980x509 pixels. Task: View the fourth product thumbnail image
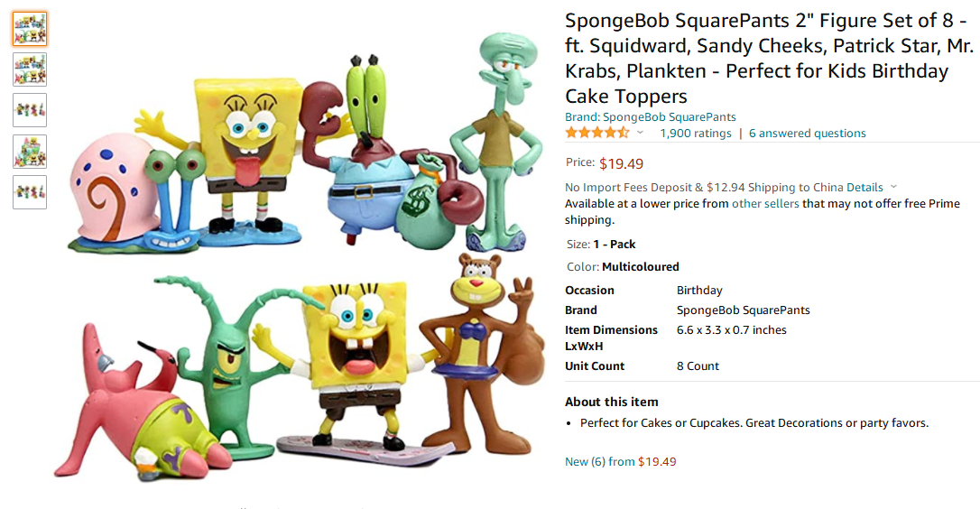coord(30,152)
